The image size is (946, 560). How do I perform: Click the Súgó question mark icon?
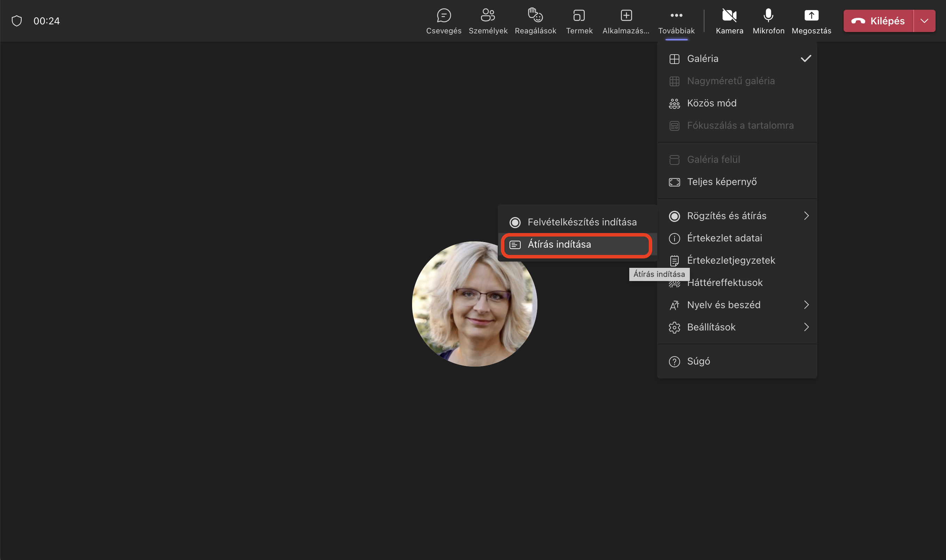point(674,362)
